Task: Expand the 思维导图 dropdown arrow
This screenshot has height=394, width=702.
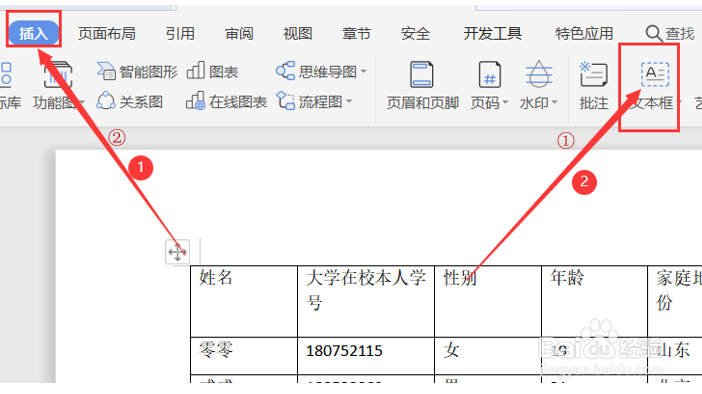Action: tap(364, 71)
